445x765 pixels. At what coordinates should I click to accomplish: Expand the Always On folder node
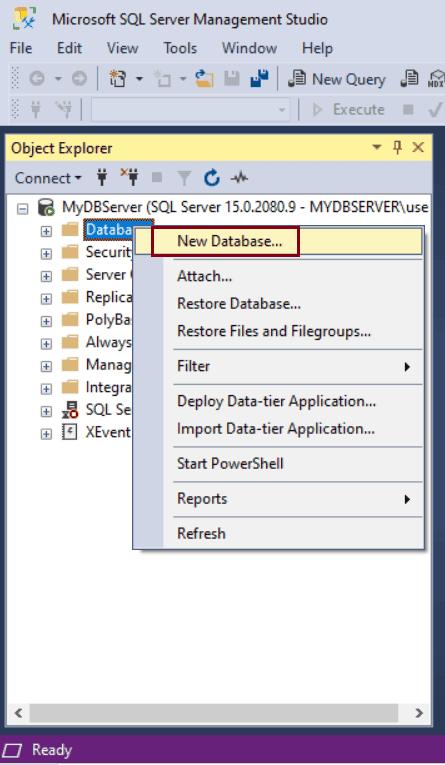click(x=46, y=343)
